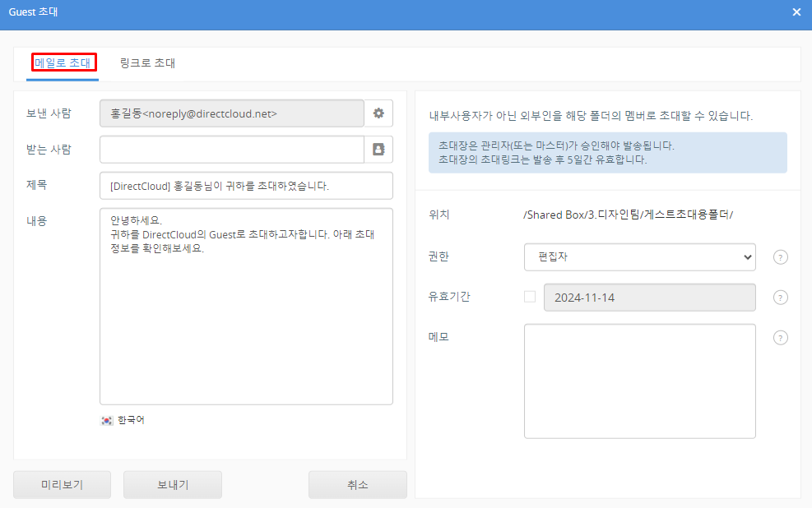Click the 2024-11-14 expiration date field

click(x=649, y=298)
